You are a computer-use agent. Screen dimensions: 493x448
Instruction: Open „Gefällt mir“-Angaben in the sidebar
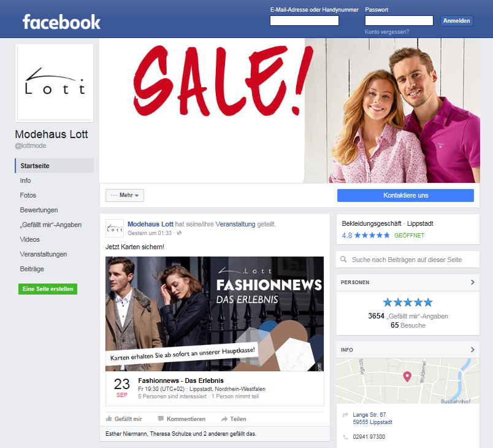point(51,225)
